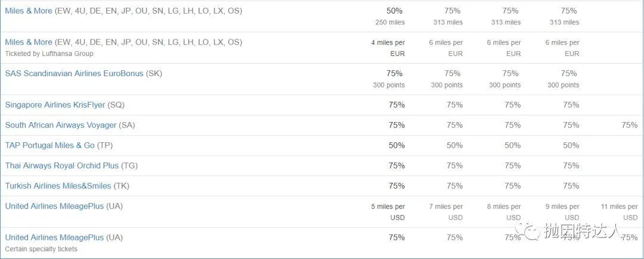This screenshot has height=259, width=644.
Task: Click the first 50% cell for TAP Portugal
Action: (x=397, y=145)
